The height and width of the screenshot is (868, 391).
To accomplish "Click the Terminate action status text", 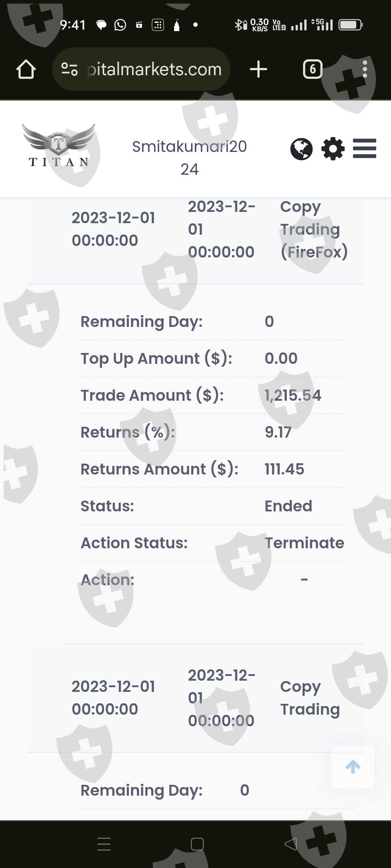I will pos(304,543).
